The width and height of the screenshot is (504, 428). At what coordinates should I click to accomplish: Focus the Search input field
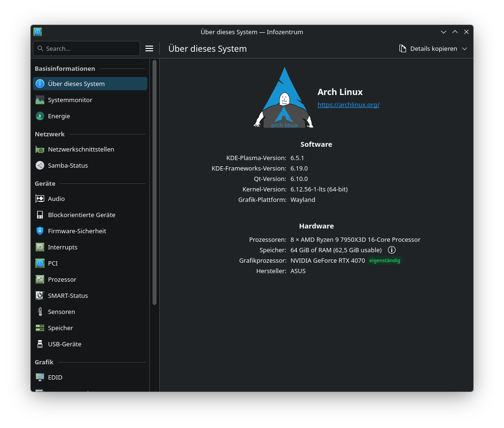pos(87,49)
